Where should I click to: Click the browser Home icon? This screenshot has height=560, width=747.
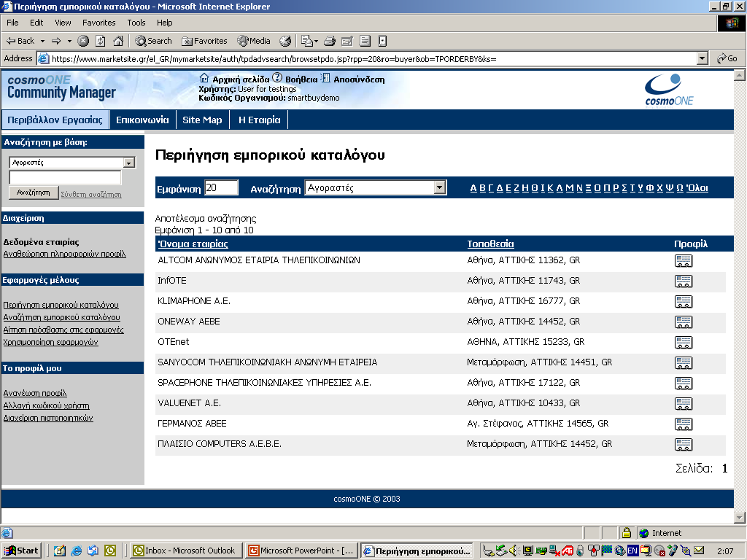pyautogui.click(x=118, y=41)
